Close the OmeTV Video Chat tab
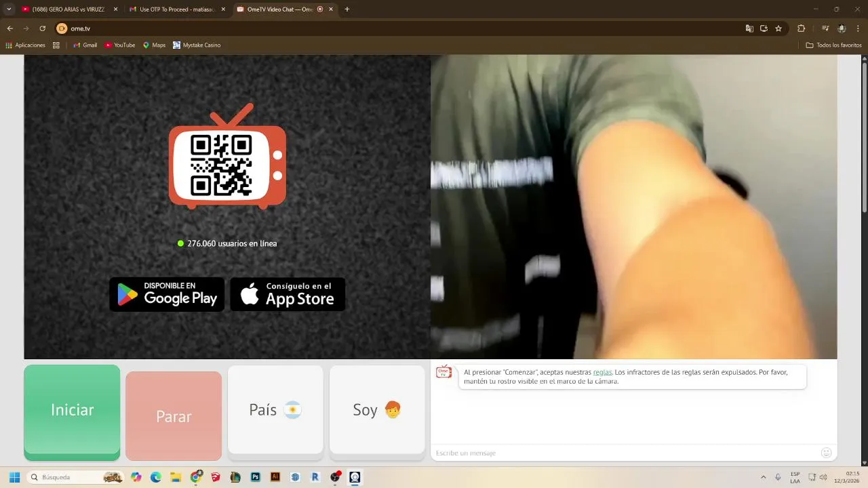The height and width of the screenshot is (488, 868). (331, 9)
